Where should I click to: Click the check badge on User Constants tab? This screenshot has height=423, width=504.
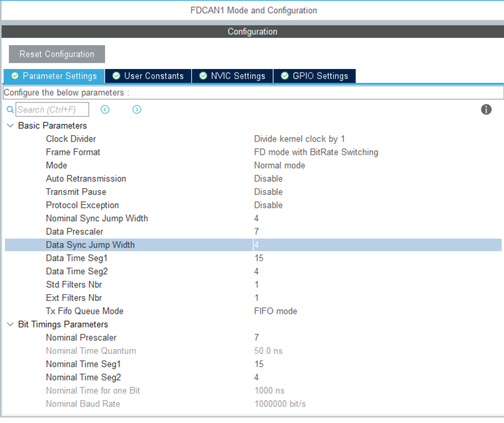point(116,76)
